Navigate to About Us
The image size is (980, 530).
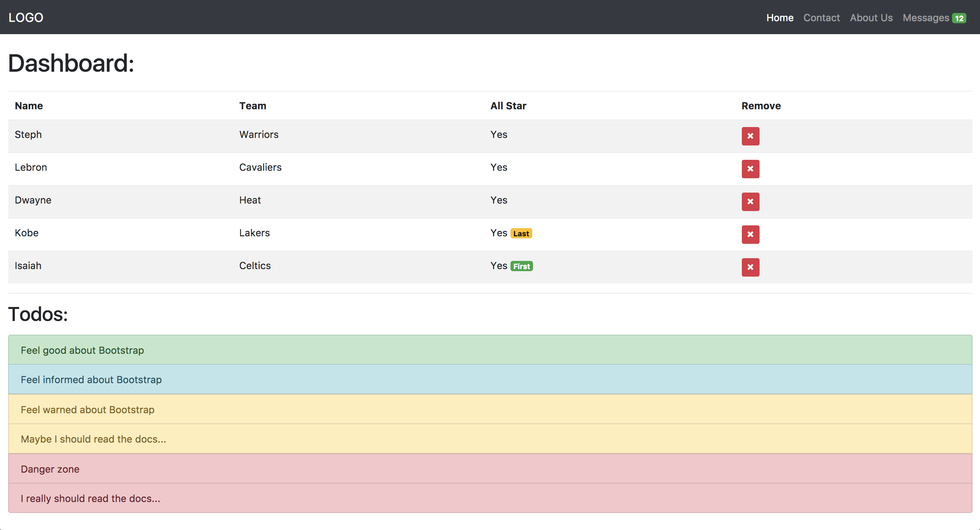tap(871, 17)
